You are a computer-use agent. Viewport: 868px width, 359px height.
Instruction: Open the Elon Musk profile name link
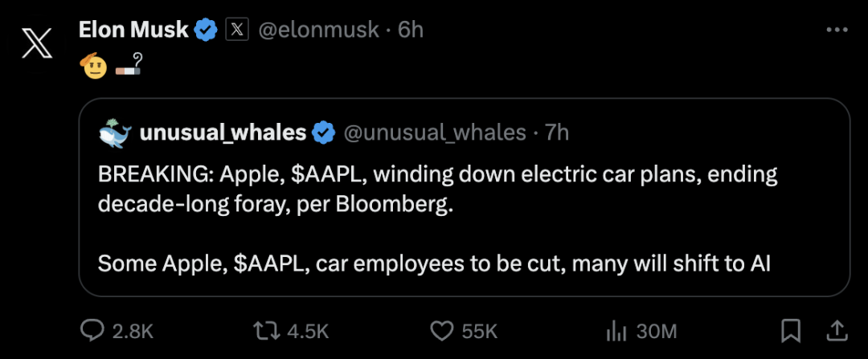tap(133, 31)
